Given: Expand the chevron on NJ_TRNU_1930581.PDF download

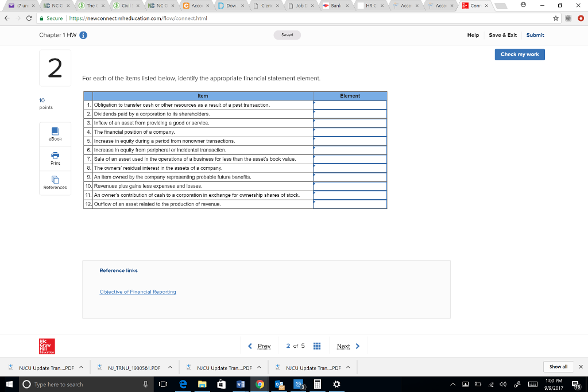Looking at the screenshot, I should pos(170,367).
